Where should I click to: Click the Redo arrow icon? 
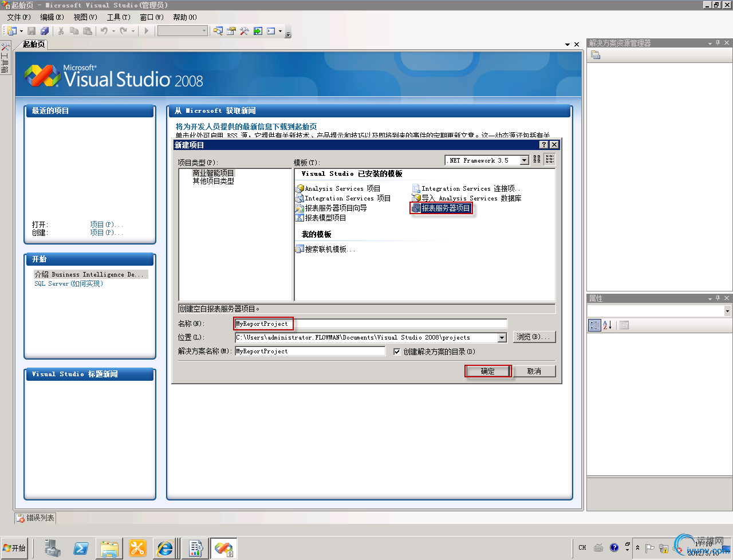point(123,31)
